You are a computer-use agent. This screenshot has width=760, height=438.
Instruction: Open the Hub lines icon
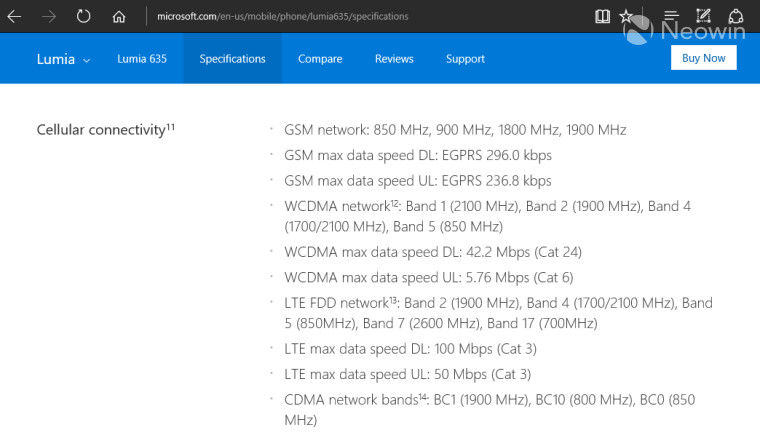click(671, 16)
